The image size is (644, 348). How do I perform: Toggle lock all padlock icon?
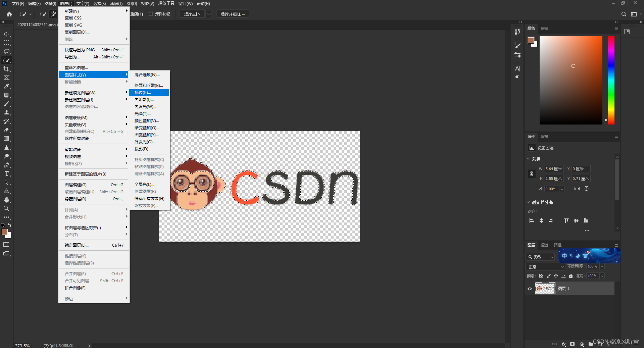coord(571,276)
